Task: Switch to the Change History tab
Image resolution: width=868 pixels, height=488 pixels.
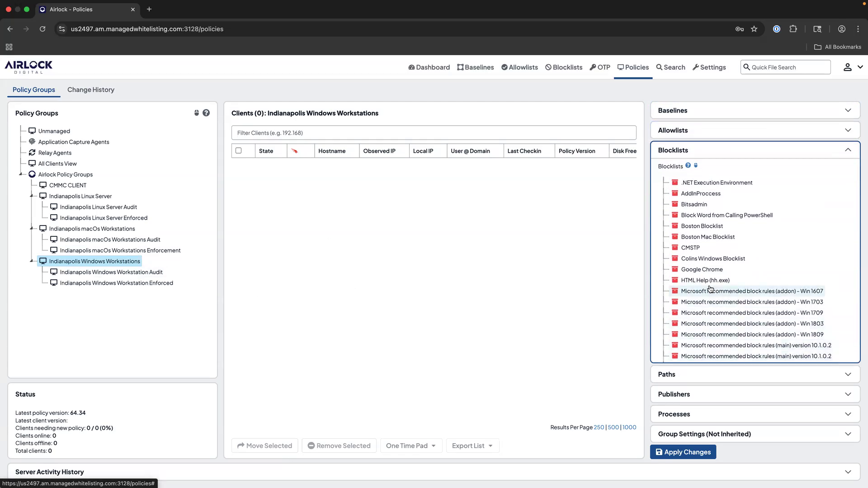Action: (x=90, y=89)
